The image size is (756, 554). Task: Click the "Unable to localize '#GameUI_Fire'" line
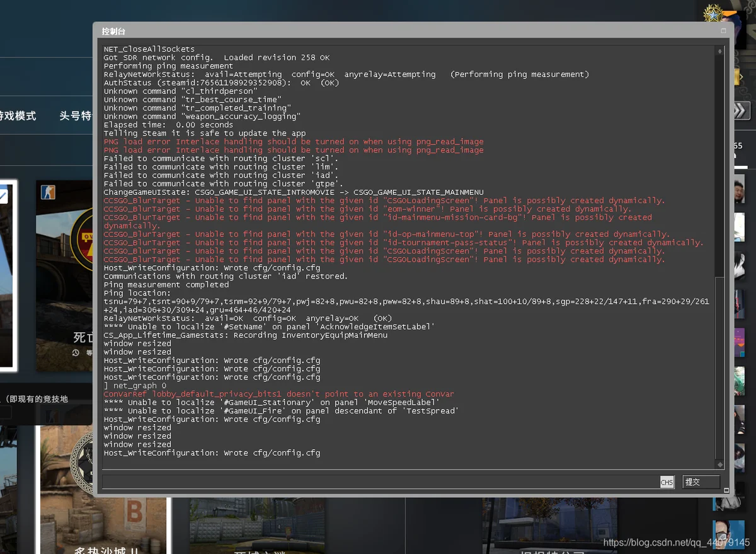coord(281,411)
